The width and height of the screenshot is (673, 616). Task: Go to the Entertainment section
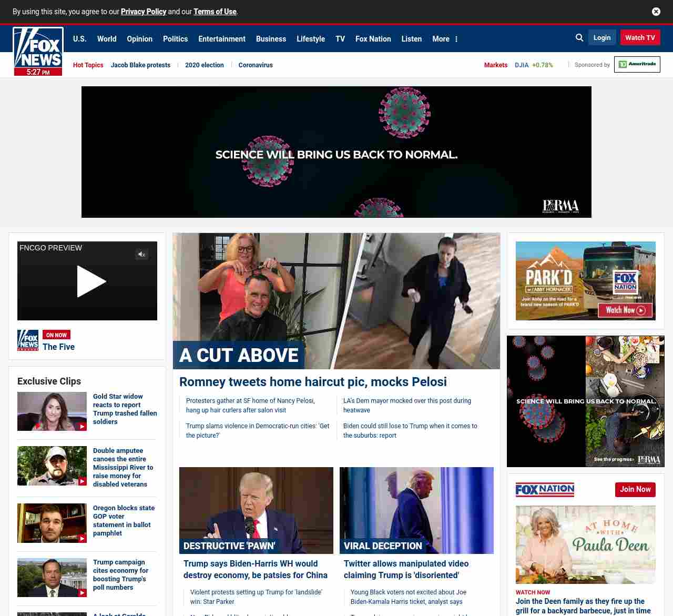pyautogui.click(x=221, y=39)
